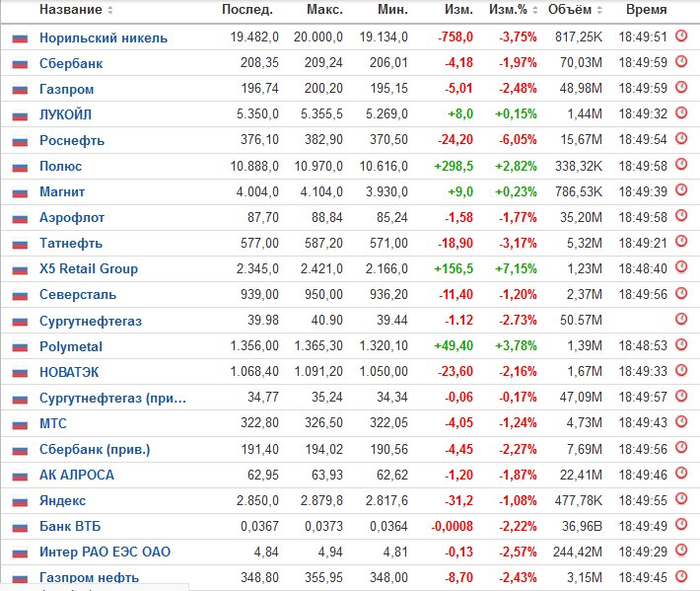Click Russian flag icon beside Магнит
This screenshot has height=591, width=700.
click(20, 193)
